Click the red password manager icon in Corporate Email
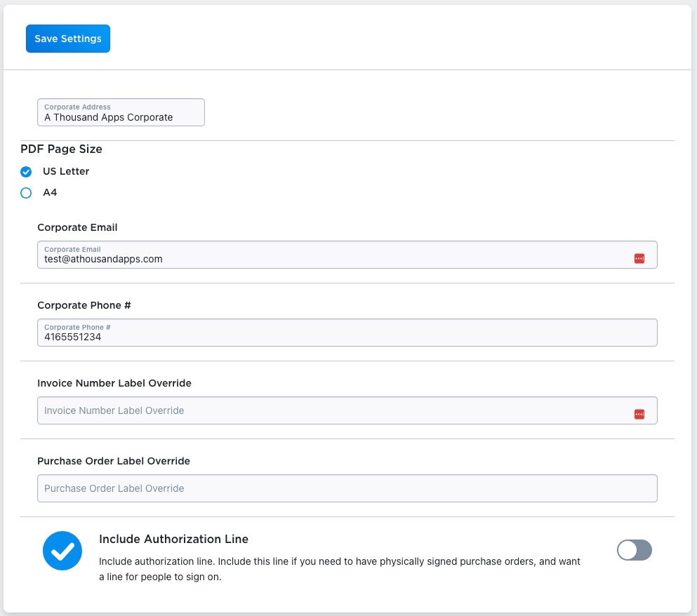The width and height of the screenshot is (697, 616). click(x=639, y=259)
